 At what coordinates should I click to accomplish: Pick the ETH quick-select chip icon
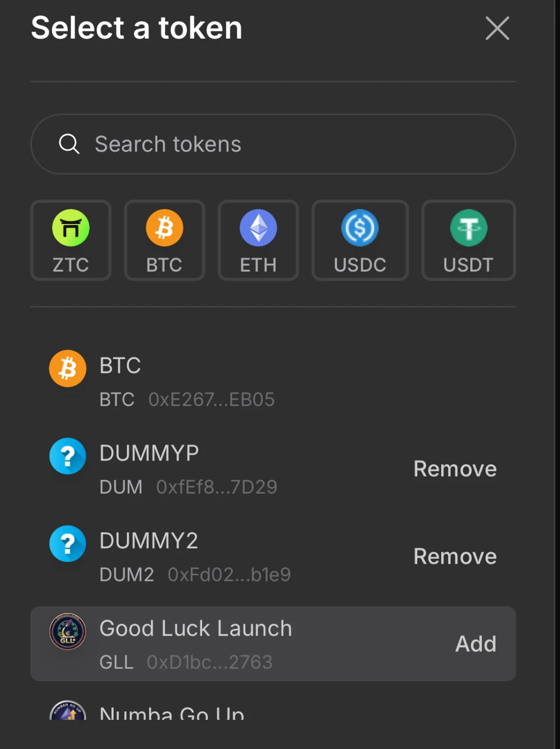point(258,228)
